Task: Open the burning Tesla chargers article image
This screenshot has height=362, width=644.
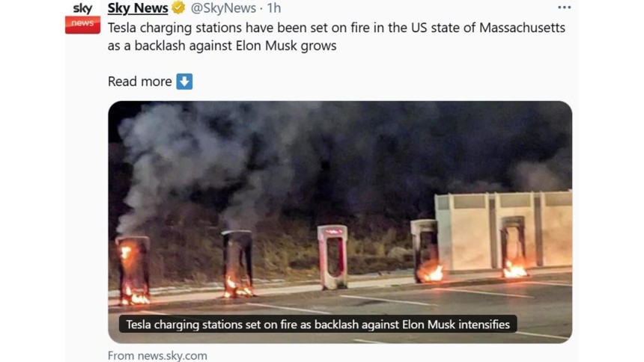Action: pyautogui.click(x=340, y=222)
